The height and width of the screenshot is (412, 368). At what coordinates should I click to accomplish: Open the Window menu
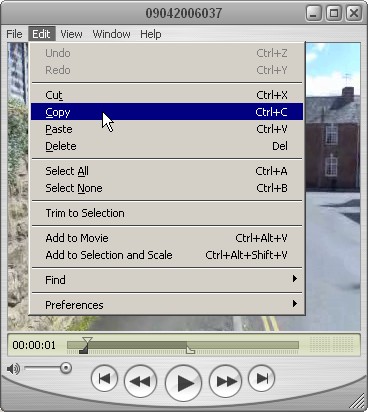[x=111, y=34]
